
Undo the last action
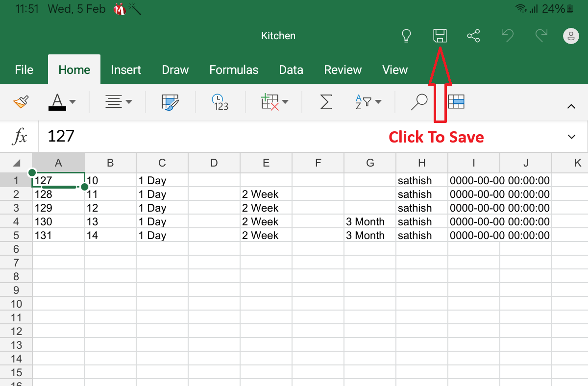point(507,36)
